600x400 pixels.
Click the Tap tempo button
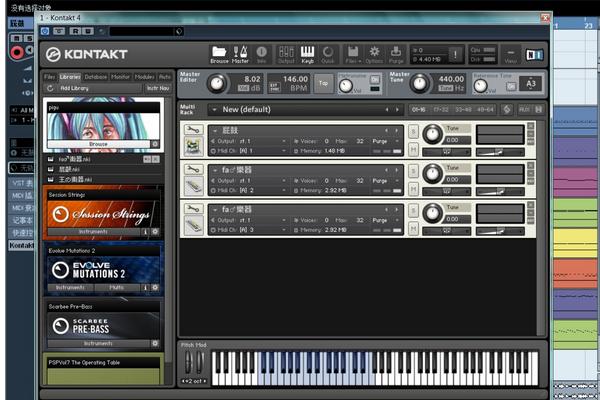click(323, 83)
